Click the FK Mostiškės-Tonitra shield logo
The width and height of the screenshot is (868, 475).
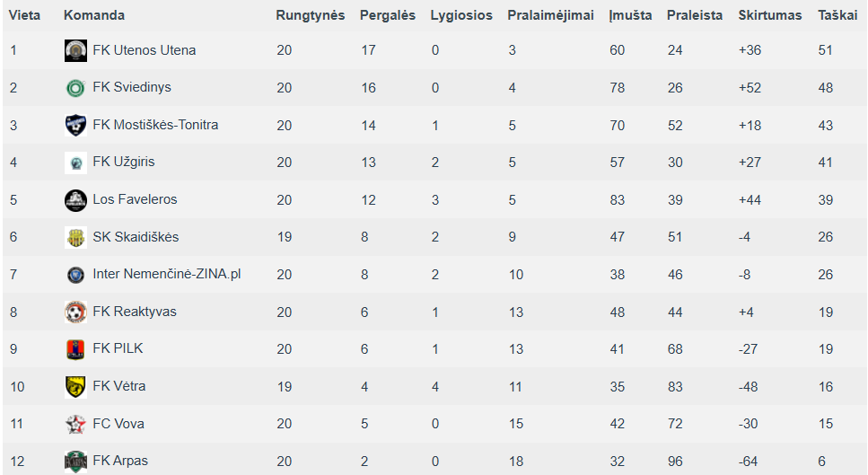[x=75, y=125]
